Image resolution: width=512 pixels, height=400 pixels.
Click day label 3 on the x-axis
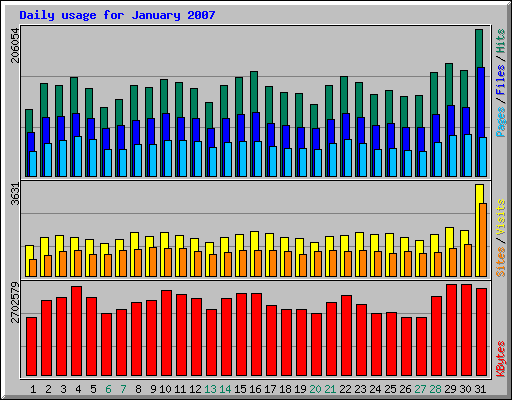click(63, 389)
